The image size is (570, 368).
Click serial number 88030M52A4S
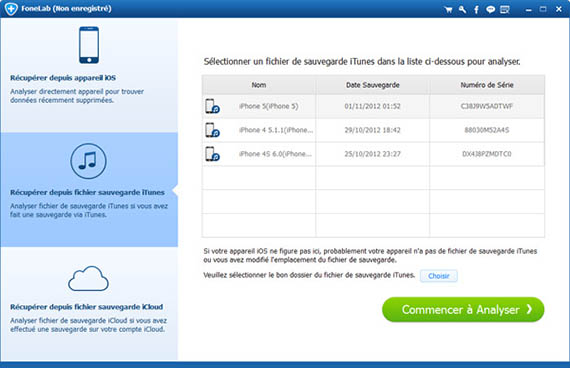click(487, 130)
